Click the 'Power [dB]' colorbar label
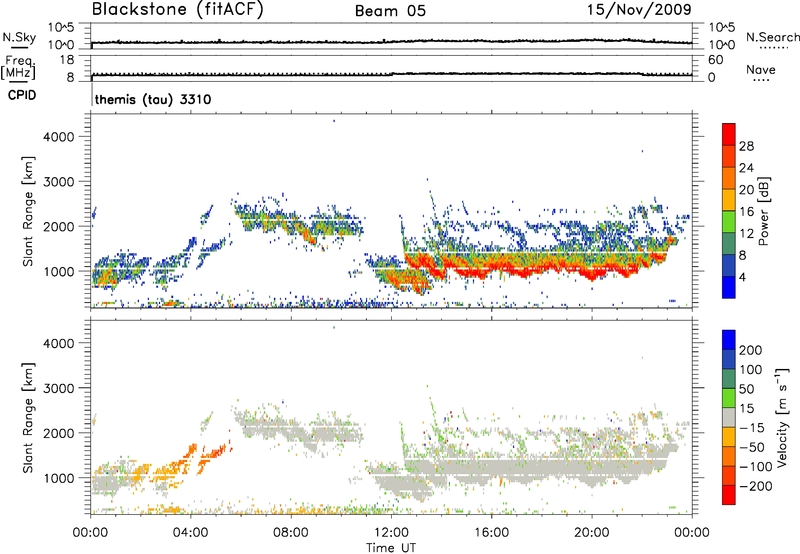Screen dimensions: 800x554 pyautogui.click(x=764, y=211)
